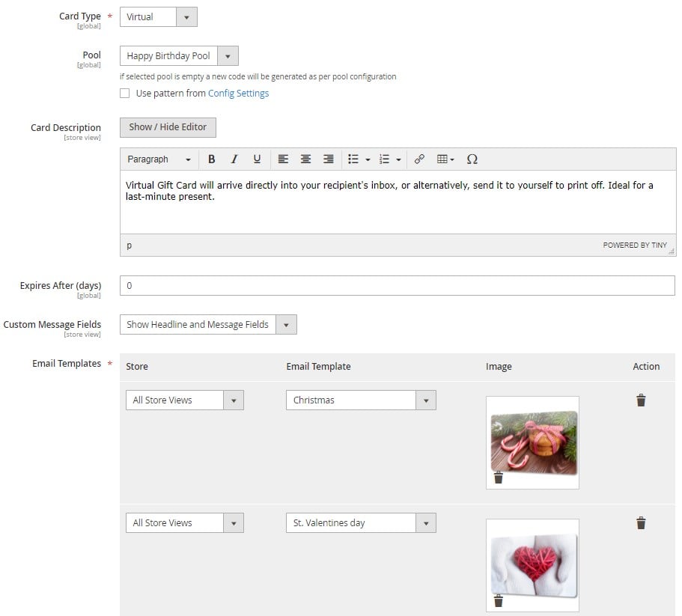Viewport: 682px width, 616px height.
Task: Click the Christmas card image thumbnail
Action: [534, 442]
